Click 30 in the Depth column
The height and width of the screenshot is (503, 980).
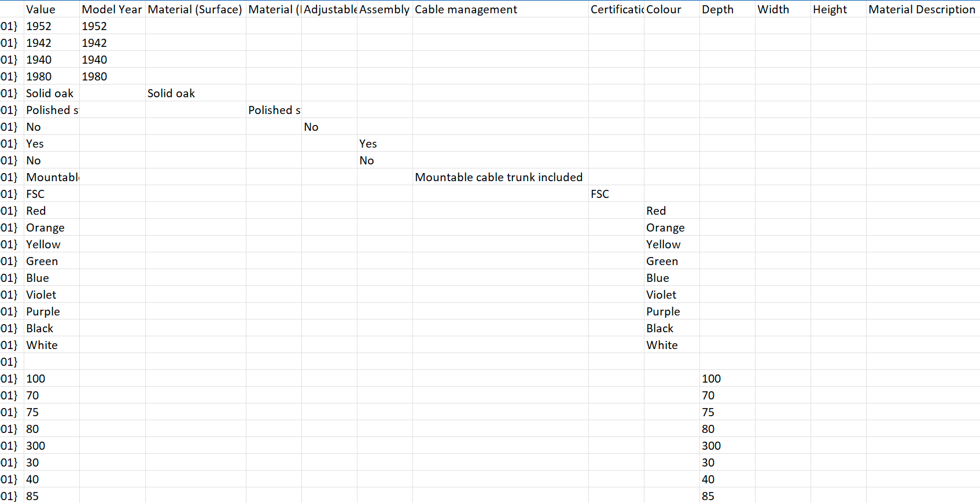point(727,462)
